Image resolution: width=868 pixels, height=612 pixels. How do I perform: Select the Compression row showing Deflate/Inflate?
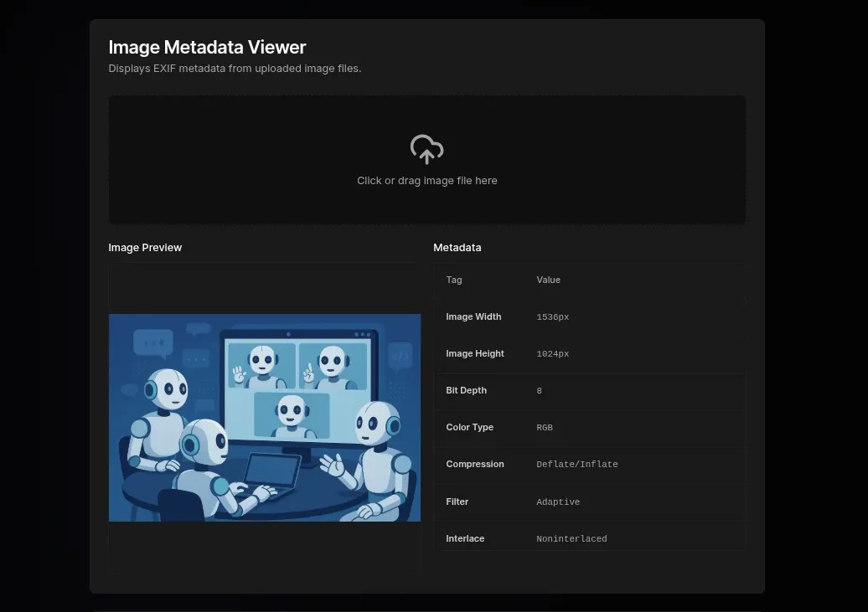589,464
